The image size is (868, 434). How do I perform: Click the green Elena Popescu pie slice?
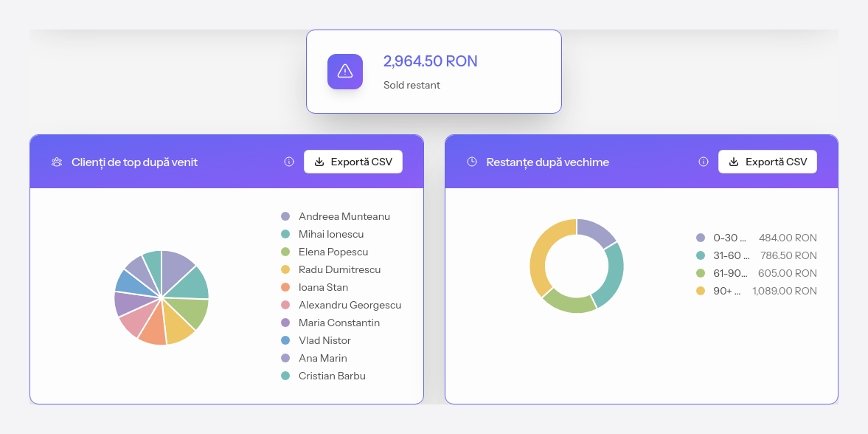[191, 313]
